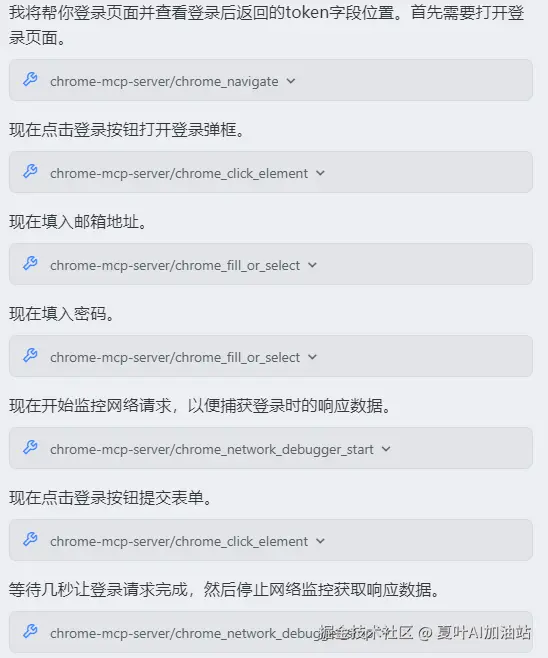The image size is (548, 658).
Task: Expand chevron of fill_or_select below 填入邮箱地址
Action: [312, 265]
